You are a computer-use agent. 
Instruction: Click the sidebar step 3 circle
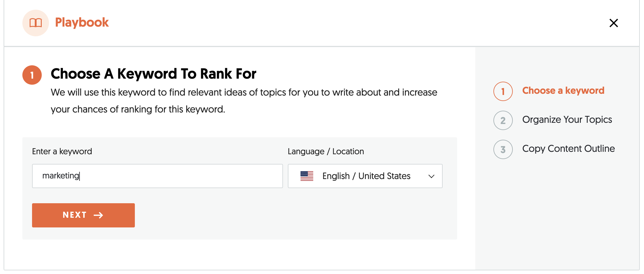(503, 149)
